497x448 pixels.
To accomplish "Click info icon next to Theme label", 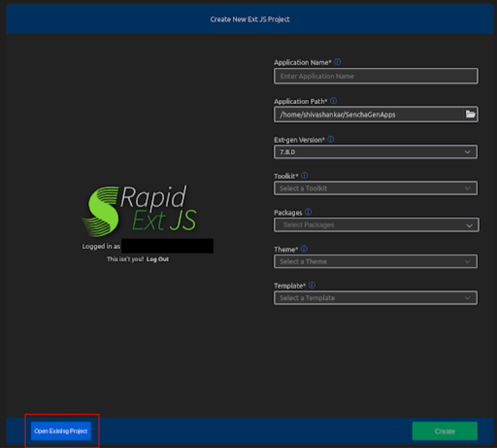I will point(304,249).
